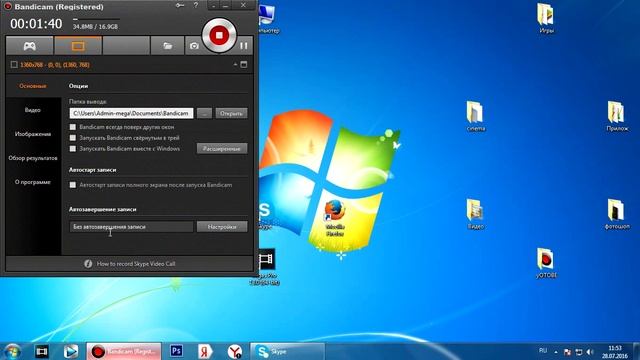Switch to game recording mode gamepad icon
Screen dimensions: 640x360
(29, 46)
